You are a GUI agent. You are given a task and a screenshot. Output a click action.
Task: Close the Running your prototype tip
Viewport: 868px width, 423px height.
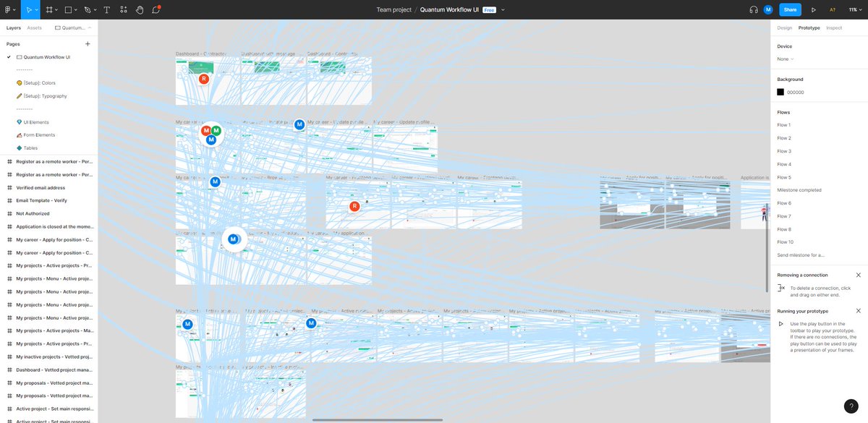pos(859,311)
